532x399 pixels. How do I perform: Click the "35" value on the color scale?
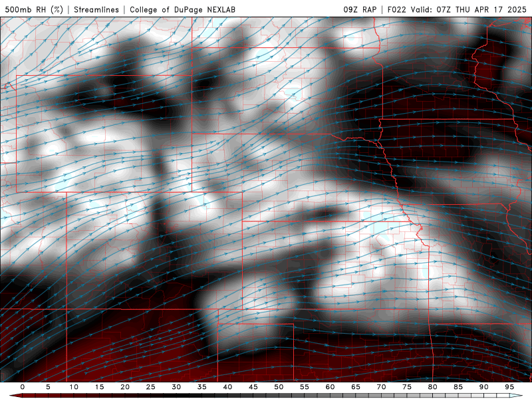202,387
